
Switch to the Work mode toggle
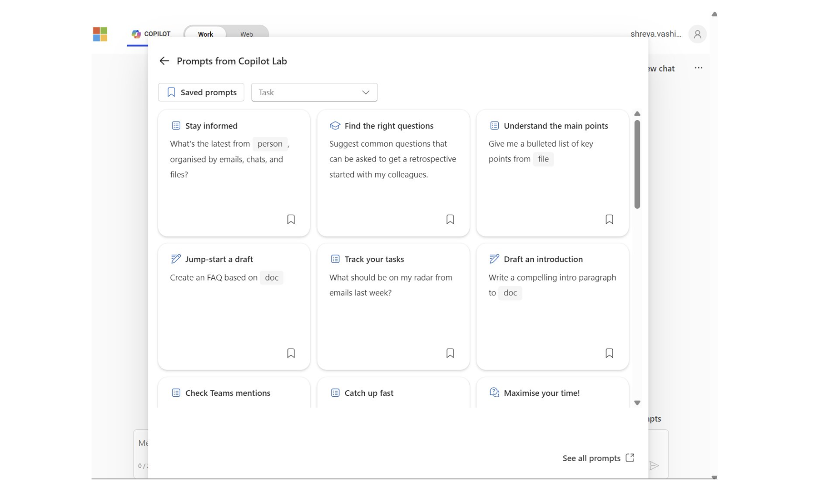click(x=205, y=34)
